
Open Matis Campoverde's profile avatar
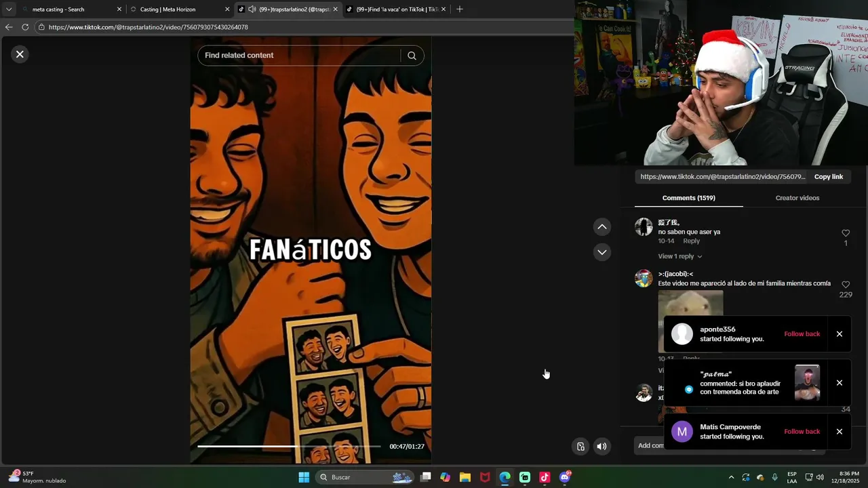pyautogui.click(x=682, y=432)
